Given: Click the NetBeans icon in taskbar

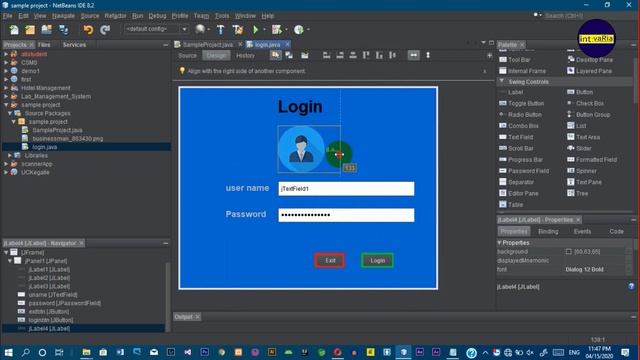Looking at the screenshot, I should [404, 352].
